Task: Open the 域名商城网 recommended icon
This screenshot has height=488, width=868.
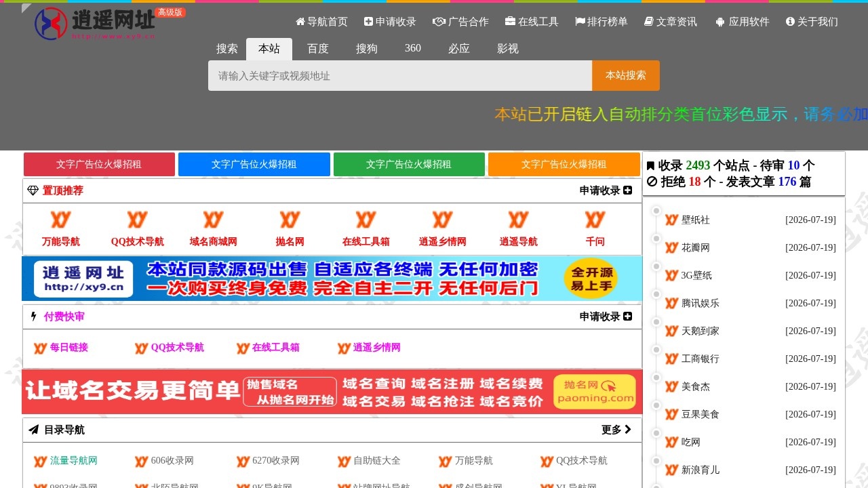Action: [x=214, y=229]
